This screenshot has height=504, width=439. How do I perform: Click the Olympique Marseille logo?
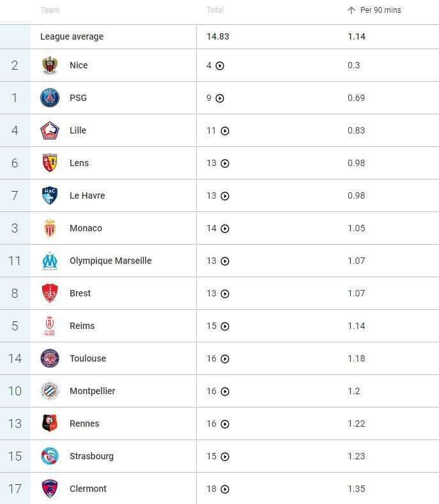pos(50,261)
